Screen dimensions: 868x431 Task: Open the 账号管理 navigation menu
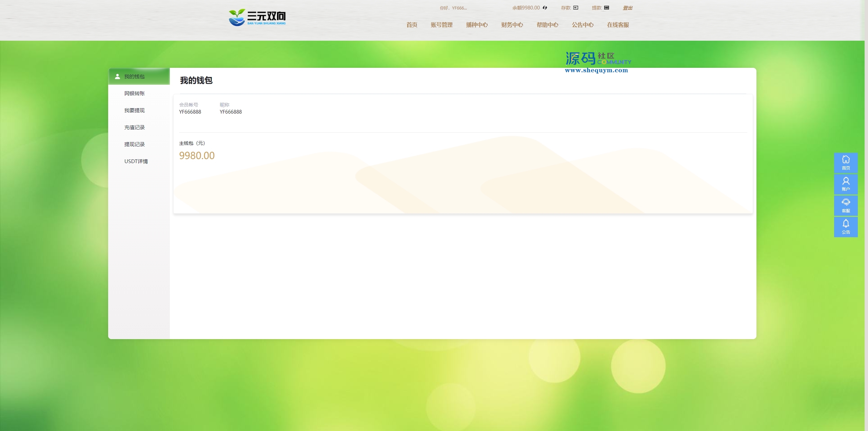point(441,25)
